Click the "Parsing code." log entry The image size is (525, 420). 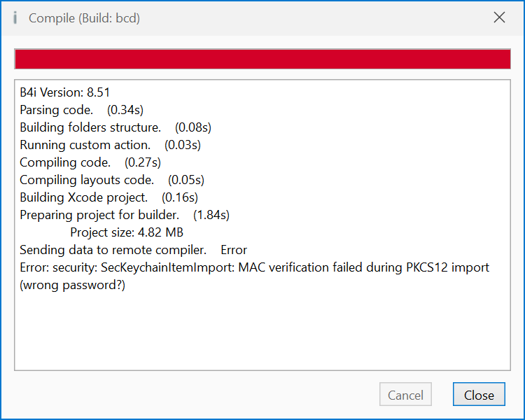point(56,110)
